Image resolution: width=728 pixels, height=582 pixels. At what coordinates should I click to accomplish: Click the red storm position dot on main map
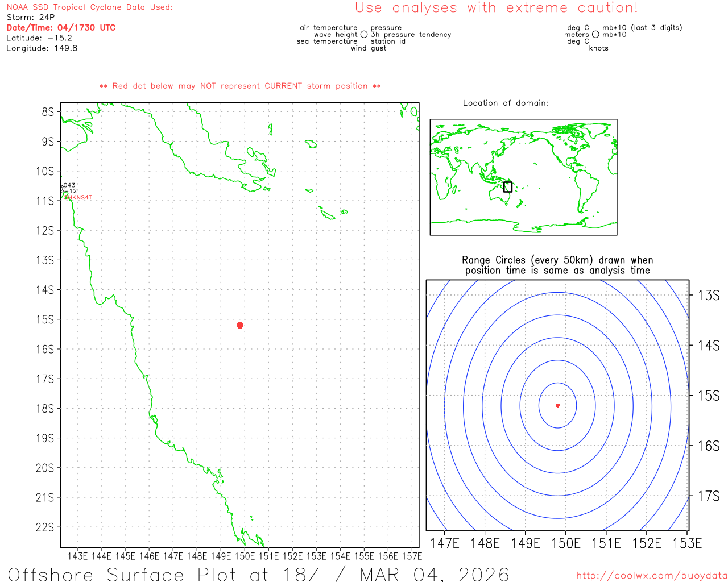click(239, 325)
